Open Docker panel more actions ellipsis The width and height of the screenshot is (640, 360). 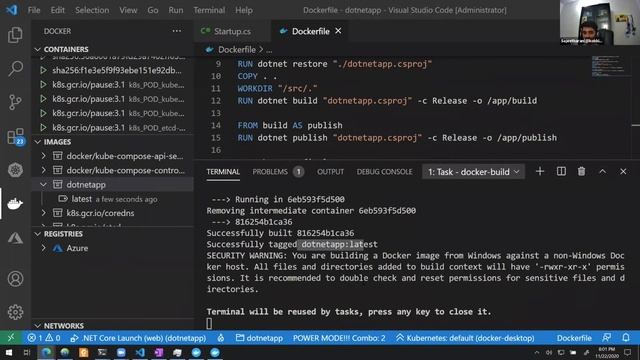tap(176, 31)
